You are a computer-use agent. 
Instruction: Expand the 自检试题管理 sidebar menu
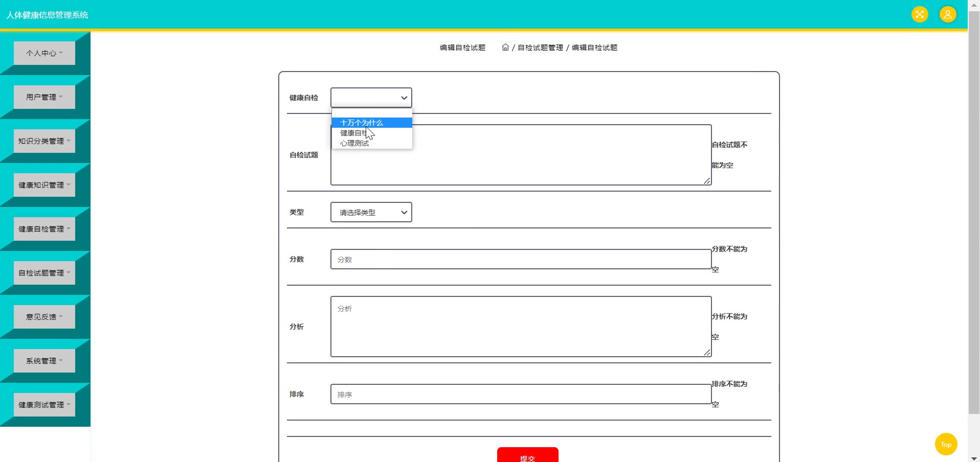tap(44, 273)
